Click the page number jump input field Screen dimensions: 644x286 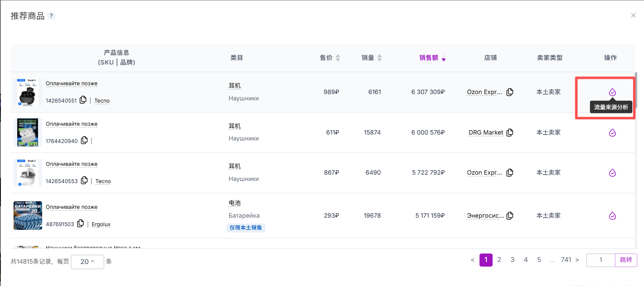click(601, 260)
